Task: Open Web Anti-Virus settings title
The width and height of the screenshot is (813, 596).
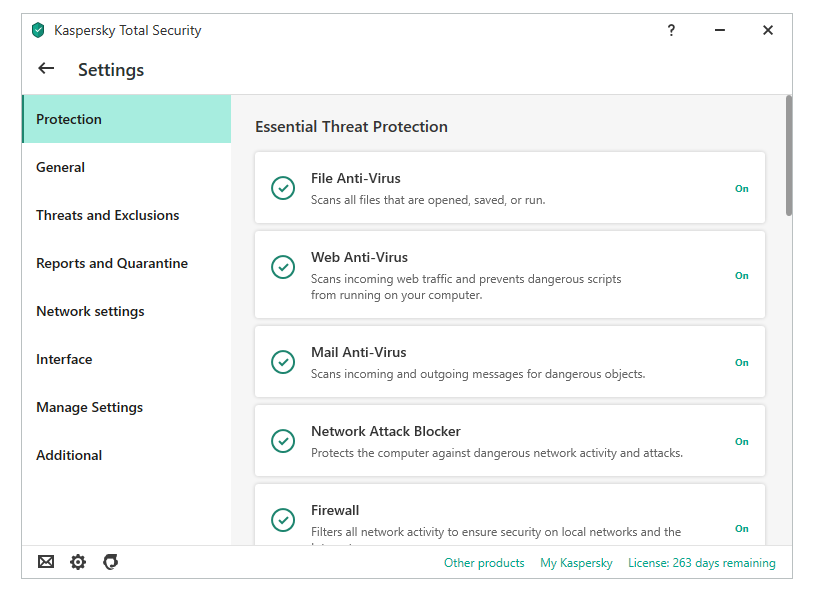Action: point(359,257)
